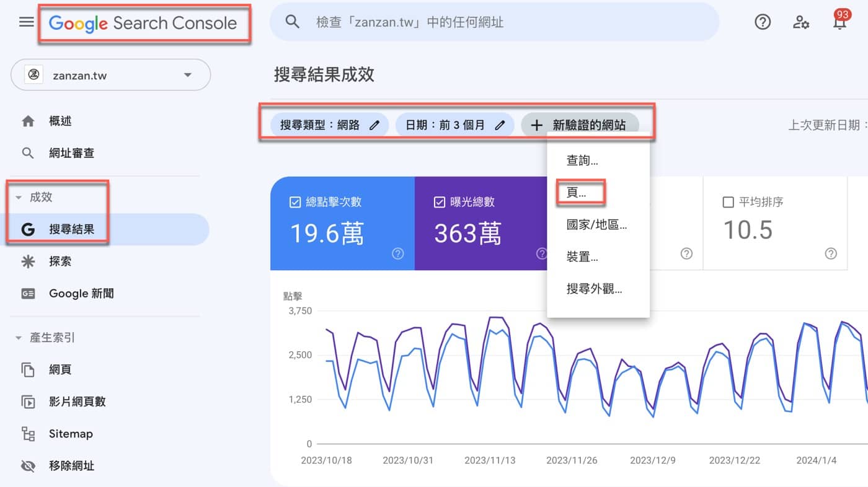Choose 頁... from the filter menu
This screenshot has width=868, height=487.
[x=598, y=193]
